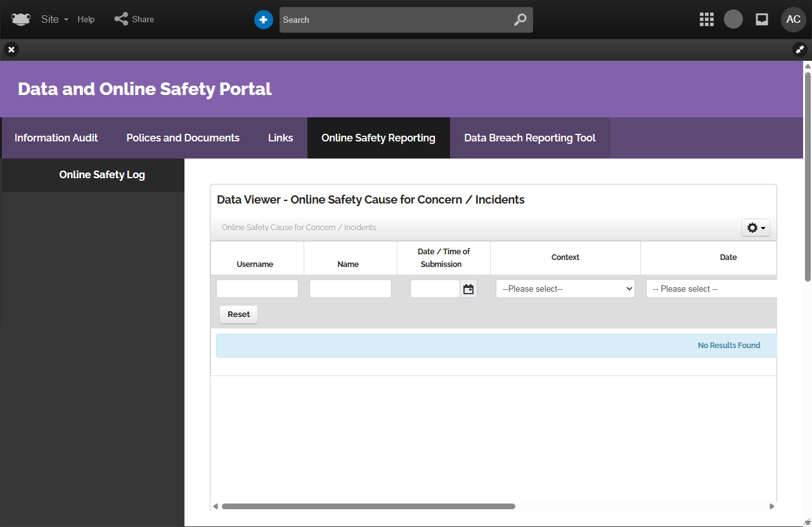
Task: Open the Context filter dropdown
Action: tap(565, 289)
